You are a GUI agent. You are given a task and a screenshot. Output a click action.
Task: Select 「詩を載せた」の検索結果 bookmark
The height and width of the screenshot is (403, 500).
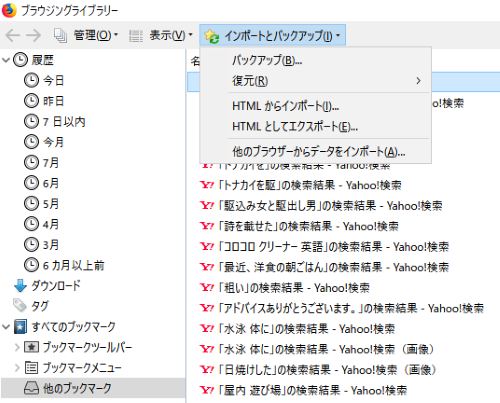[308, 226]
